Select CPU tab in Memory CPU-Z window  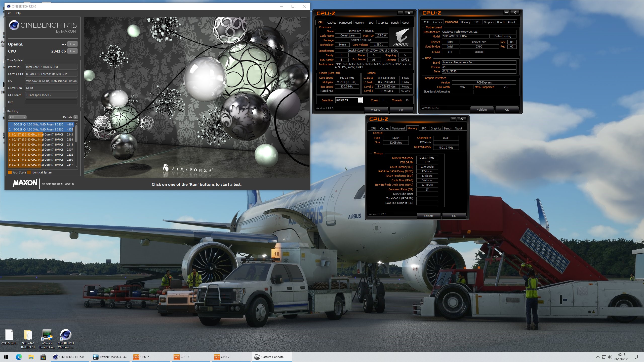coord(373,128)
